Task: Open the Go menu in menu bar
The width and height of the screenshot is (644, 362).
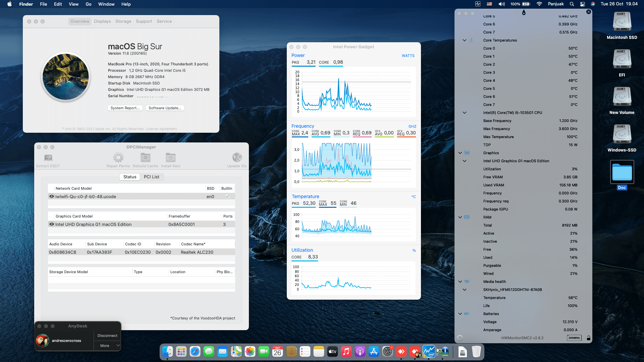Action: [x=89, y=4]
